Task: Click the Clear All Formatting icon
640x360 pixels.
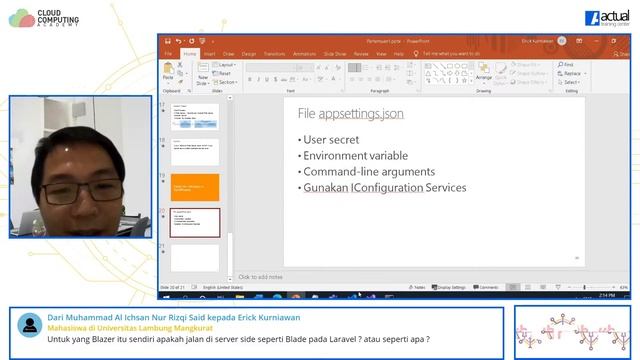Action: 338,67
